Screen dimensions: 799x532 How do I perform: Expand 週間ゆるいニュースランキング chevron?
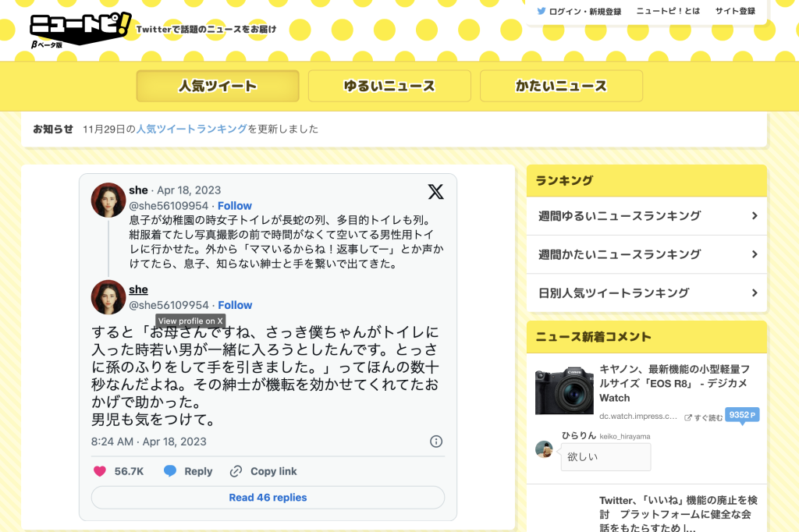pos(754,216)
